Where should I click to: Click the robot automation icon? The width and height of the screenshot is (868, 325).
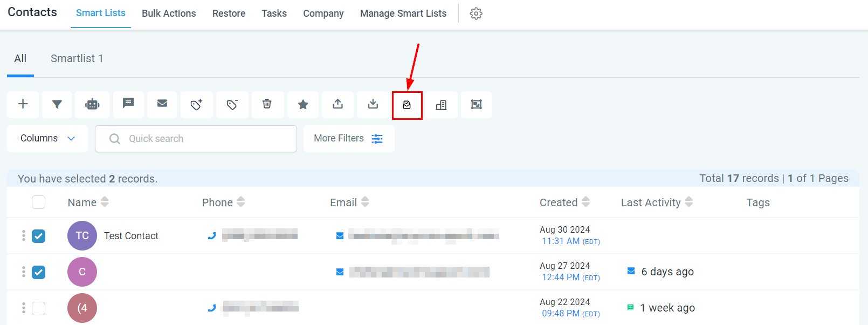92,104
